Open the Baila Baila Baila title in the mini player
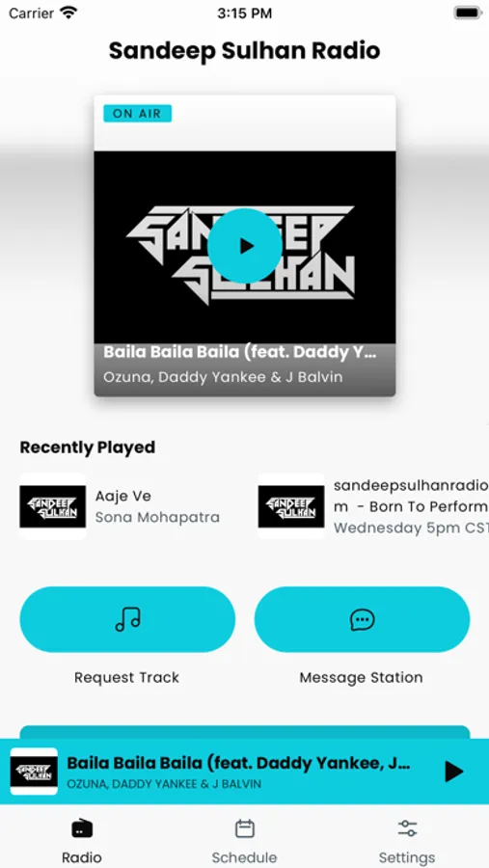This screenshot has width=489, height=868. tap(238, 763)
